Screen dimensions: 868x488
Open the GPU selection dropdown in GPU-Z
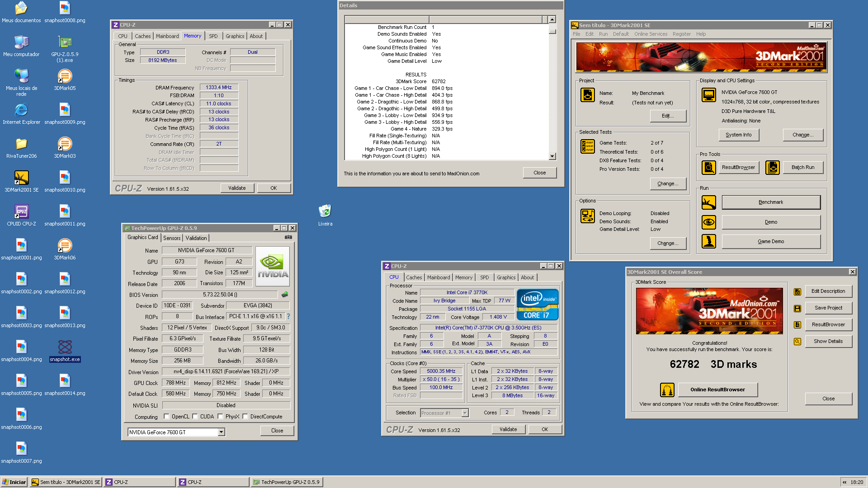221,432
